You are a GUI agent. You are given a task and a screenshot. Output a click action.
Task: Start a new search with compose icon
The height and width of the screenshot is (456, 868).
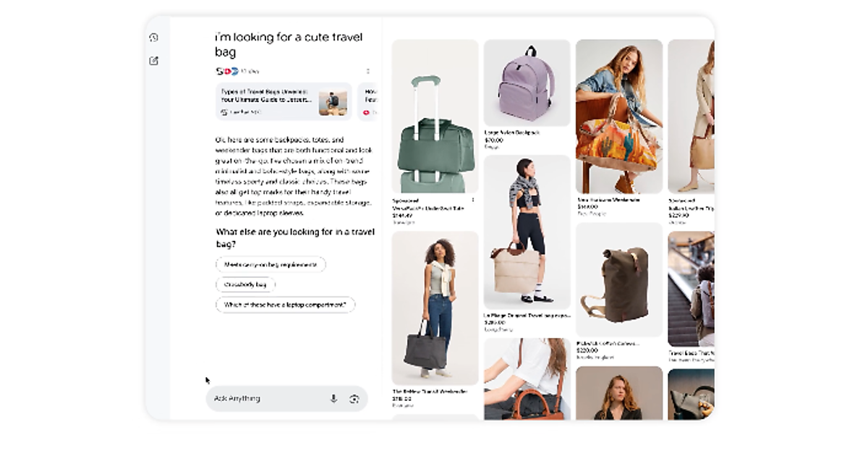pyautogui.click(x=153, y=61)
